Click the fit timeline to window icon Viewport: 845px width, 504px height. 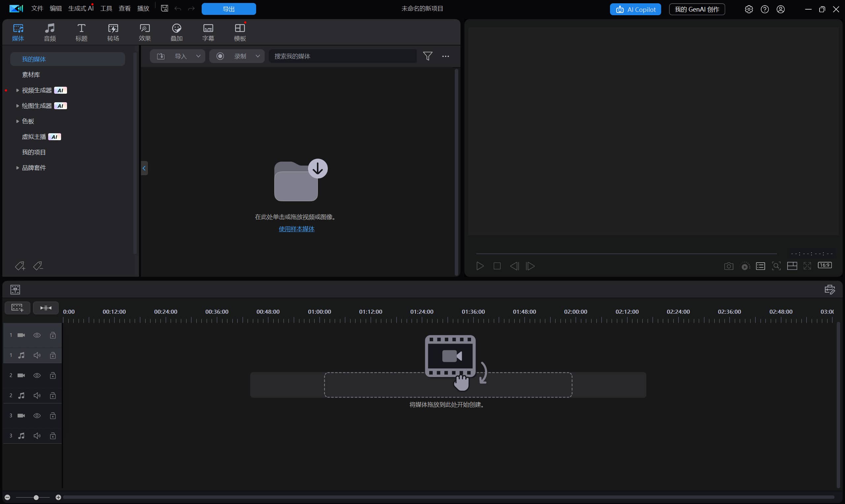pyautogui.click(x=46, y=308)
